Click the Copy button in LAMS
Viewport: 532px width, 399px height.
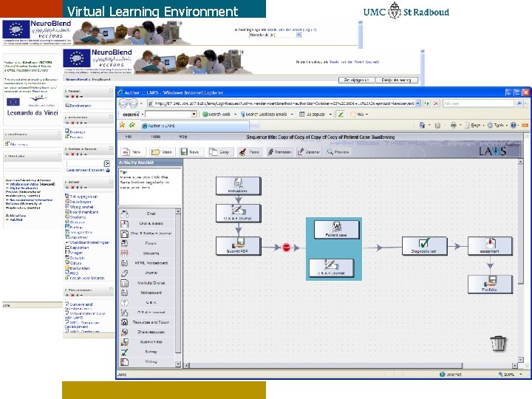tap(219, 152)
